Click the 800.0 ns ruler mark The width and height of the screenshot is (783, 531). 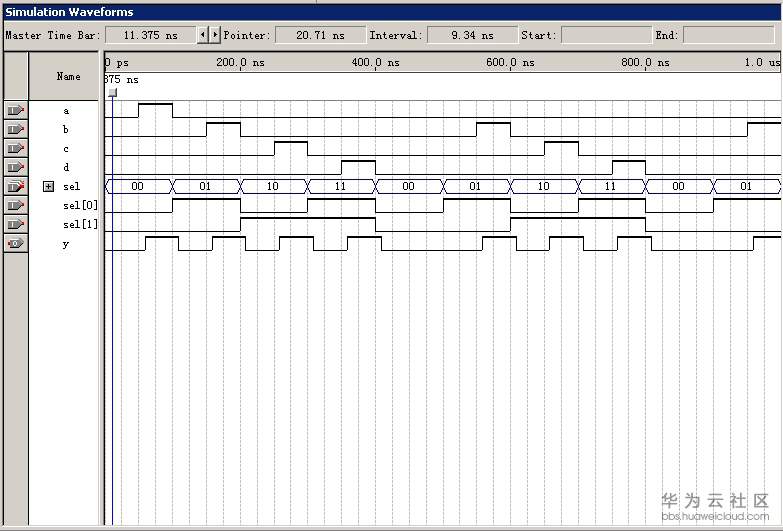click(645, 62)
